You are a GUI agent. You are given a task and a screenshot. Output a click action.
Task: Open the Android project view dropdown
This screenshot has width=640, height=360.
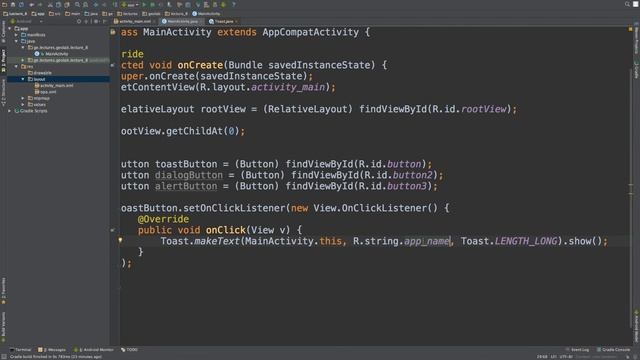coord(27,21)
